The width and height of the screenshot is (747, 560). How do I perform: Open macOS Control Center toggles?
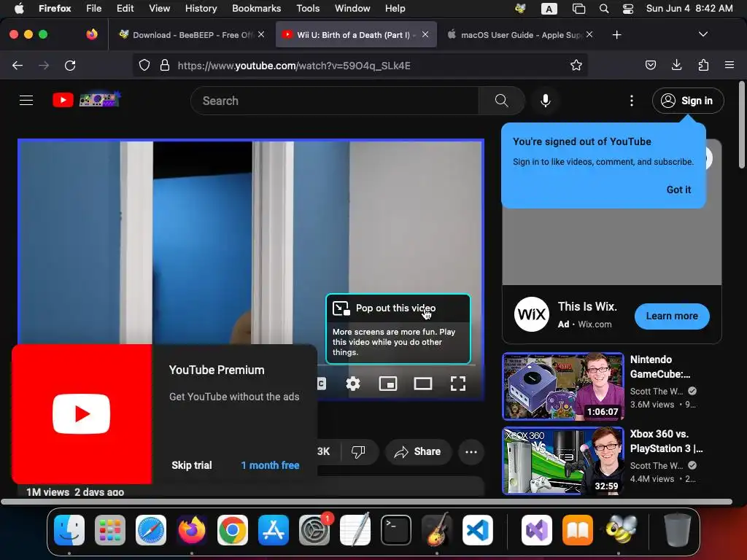click(x=628, y=9)
